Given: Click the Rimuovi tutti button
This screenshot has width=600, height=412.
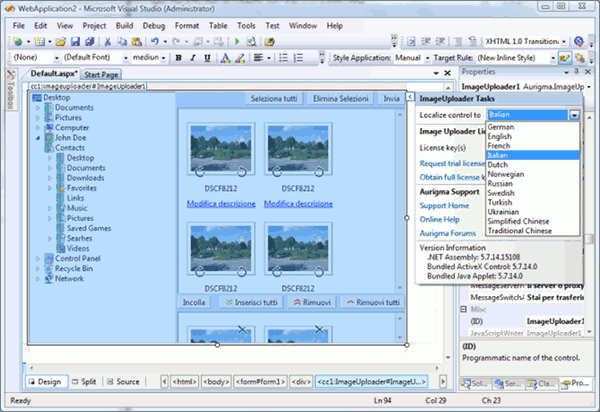Looking at the screenshot, I should tap(373, 303).
